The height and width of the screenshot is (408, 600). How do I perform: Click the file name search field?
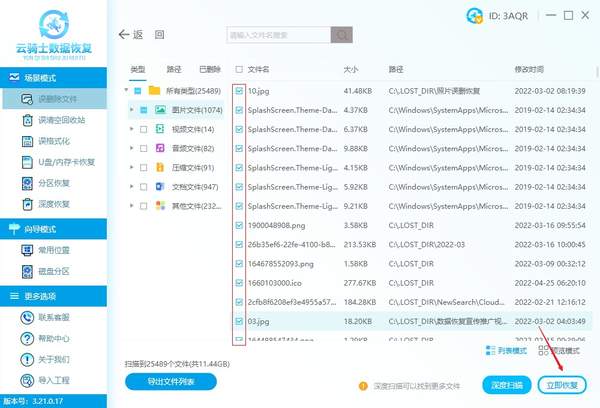[279, 35]
